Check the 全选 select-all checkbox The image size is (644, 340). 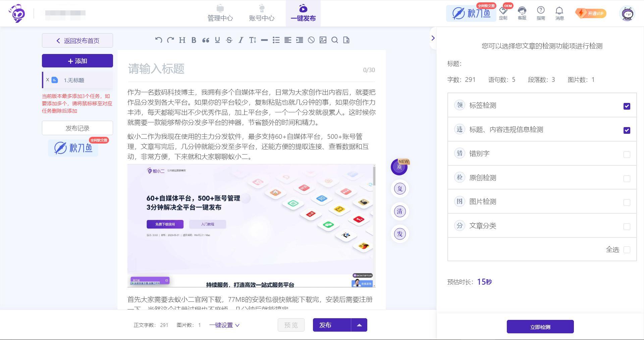click(x=627, y=250)
